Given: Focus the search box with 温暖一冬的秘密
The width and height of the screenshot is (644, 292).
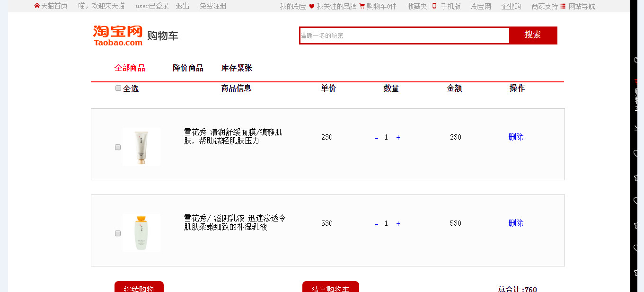Looking at the screenshot, I should [405, 35].
